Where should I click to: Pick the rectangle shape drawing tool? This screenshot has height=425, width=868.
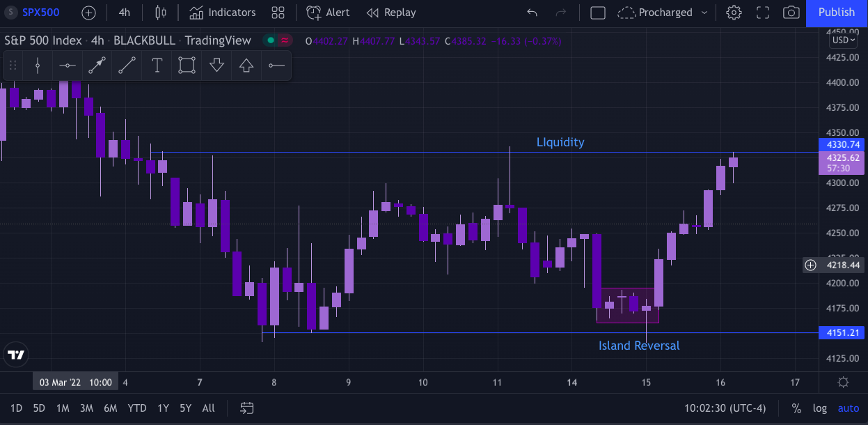[x=187, y=65]
